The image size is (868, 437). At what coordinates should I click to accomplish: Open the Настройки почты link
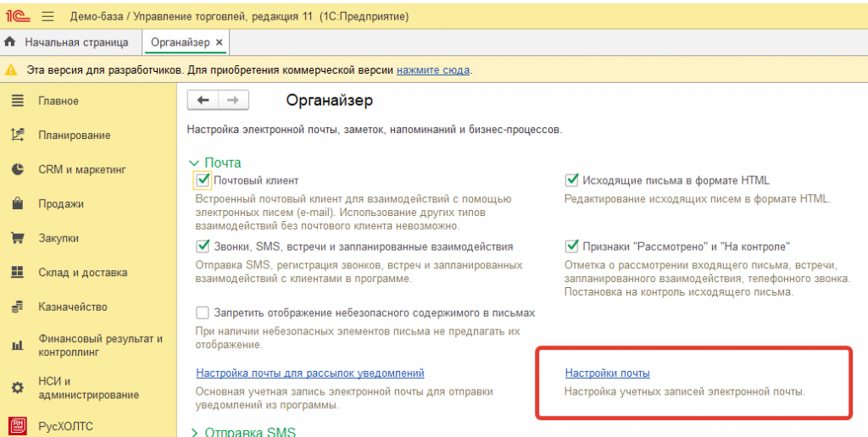607,373
